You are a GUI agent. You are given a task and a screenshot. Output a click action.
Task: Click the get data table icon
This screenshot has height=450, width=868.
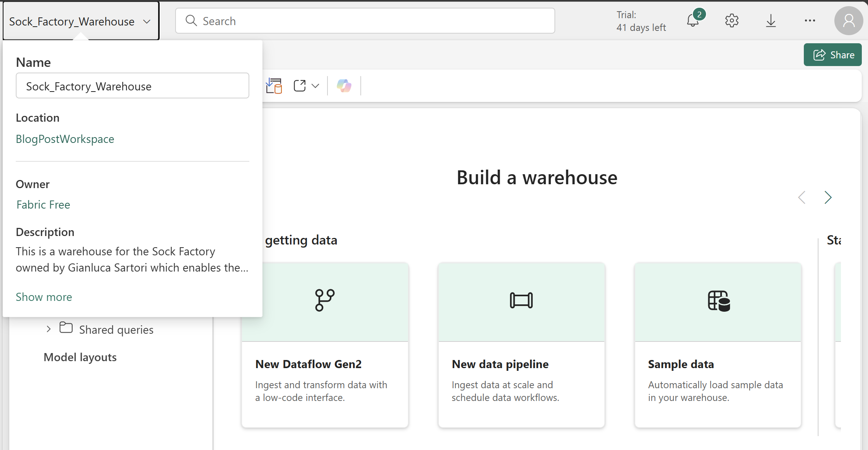[274, 85]
